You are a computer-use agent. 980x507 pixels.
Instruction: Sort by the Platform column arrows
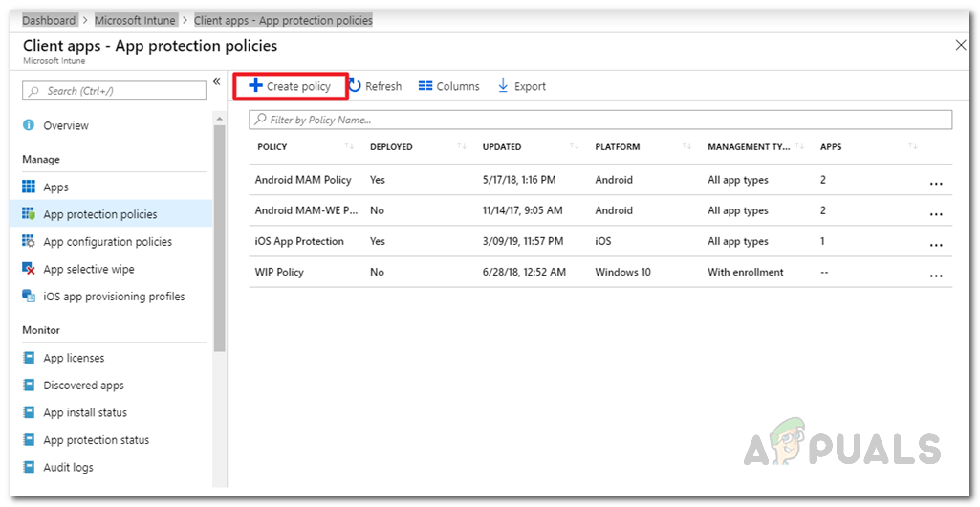(x=686, y=146)
